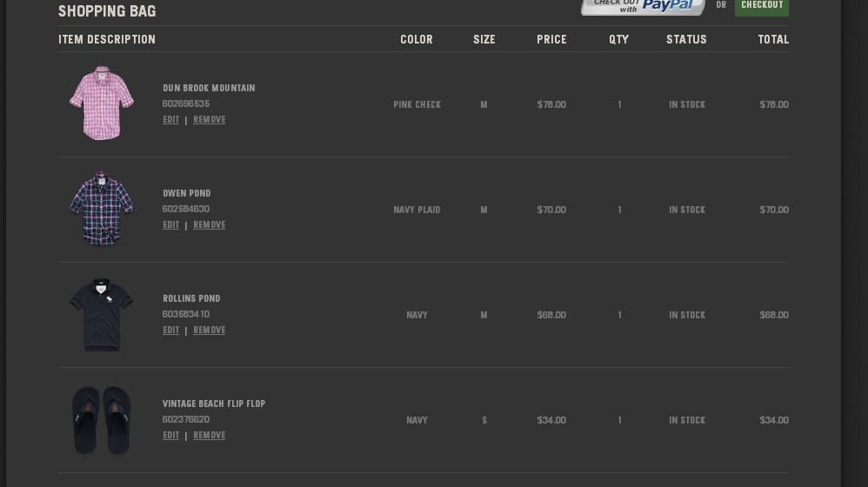Edit the Vintage Beach Flip Flop item

(x=170, y=436)
